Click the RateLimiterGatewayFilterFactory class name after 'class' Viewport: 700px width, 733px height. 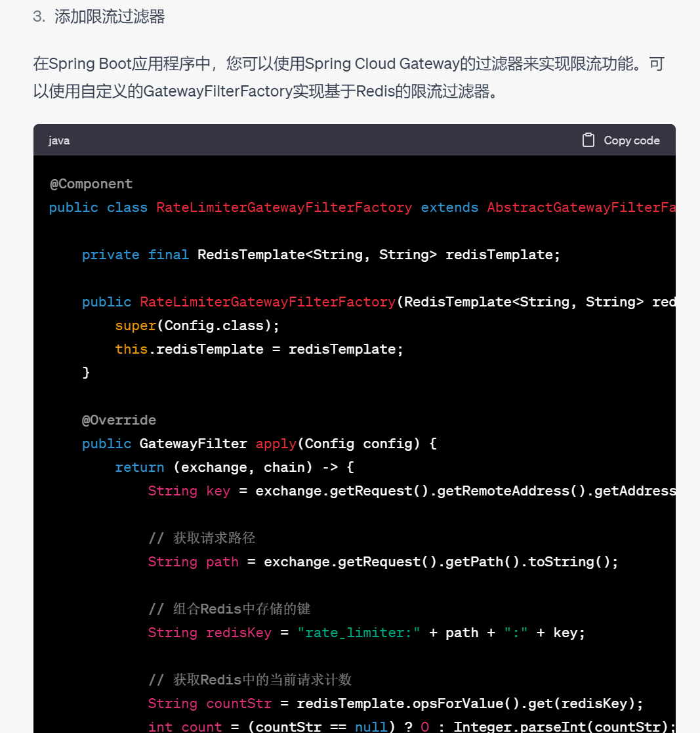[x=284, y=207]
